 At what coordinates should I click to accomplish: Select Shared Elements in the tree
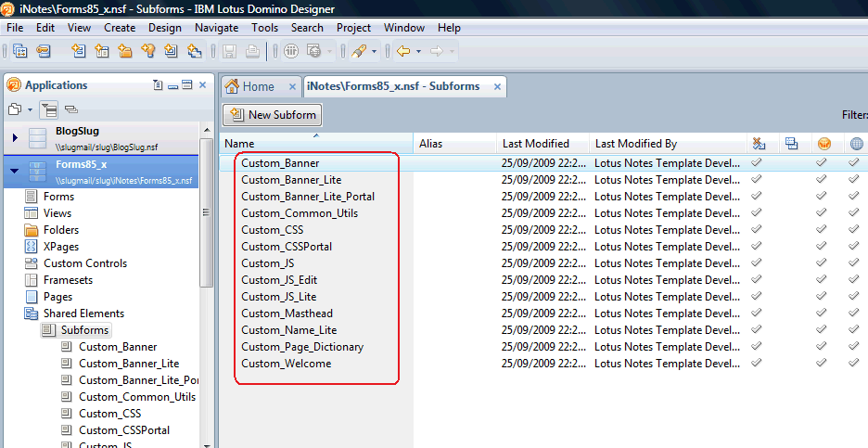[84, 314]
